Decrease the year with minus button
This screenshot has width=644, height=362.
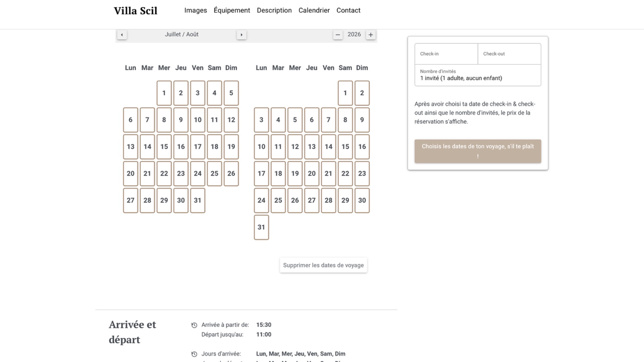338,35
